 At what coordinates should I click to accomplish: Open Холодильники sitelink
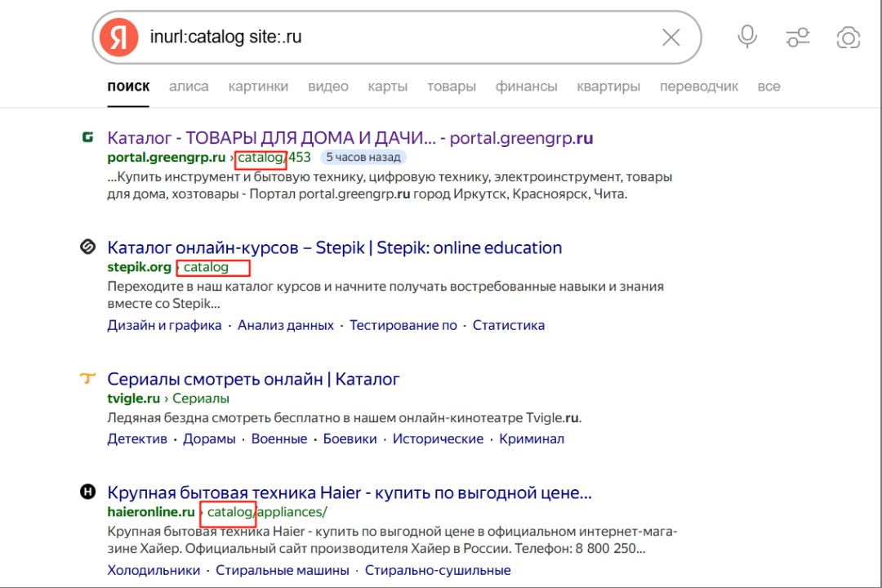pos(154,571)
